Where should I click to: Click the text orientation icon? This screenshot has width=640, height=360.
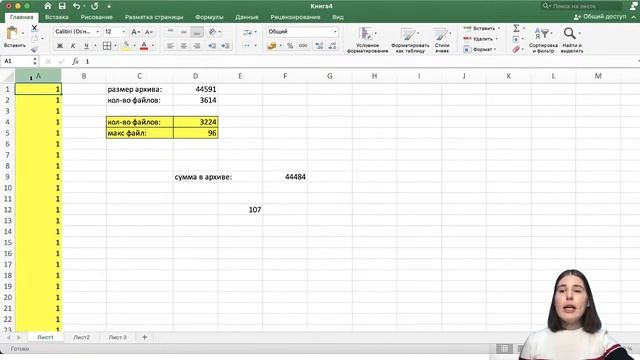[x=212, y=32]
